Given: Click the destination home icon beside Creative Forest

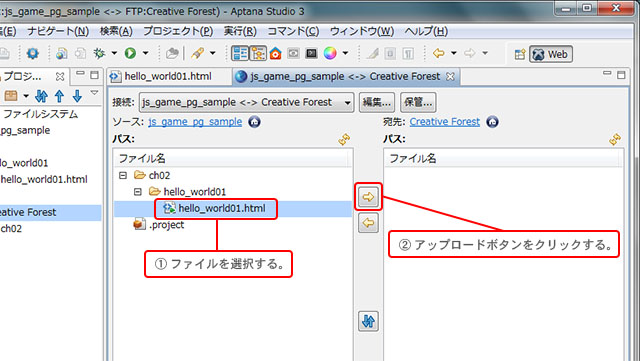Looking at the screenshot, I should (x=492, y=122).
